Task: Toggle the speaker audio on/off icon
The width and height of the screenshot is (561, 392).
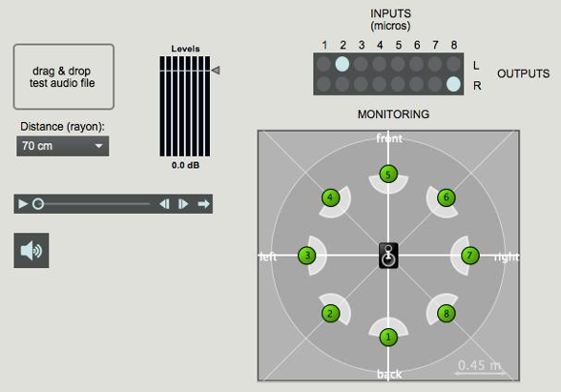Action: pyautogui.click(x=31, y=250)
